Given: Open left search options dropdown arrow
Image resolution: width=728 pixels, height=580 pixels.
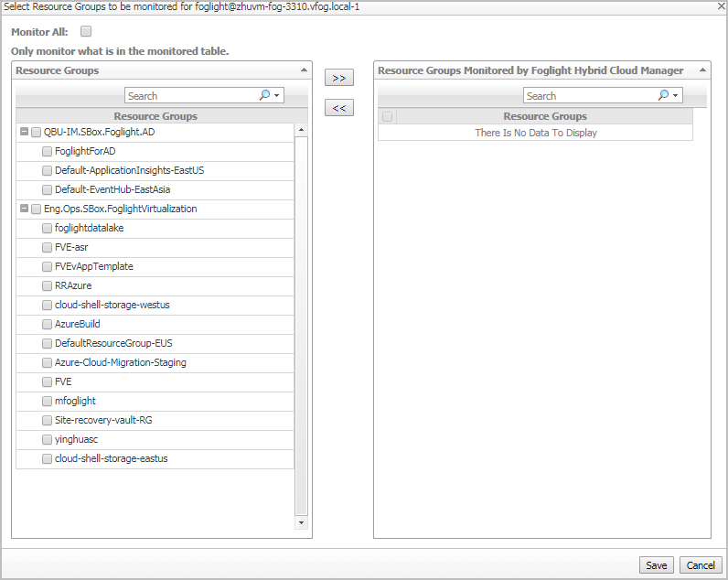Looking at the screenshot, I should click(277, 96).
